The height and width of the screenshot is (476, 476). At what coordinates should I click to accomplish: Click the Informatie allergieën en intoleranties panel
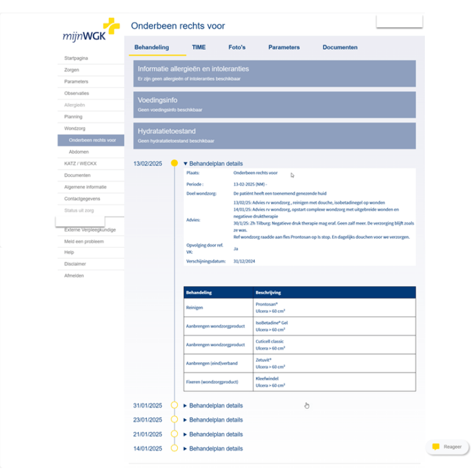pos(274,73)
